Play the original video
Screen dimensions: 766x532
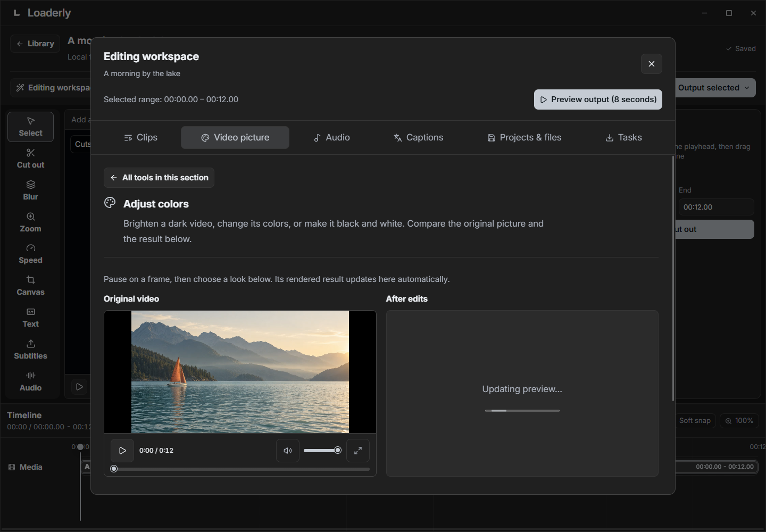point(122,451)
